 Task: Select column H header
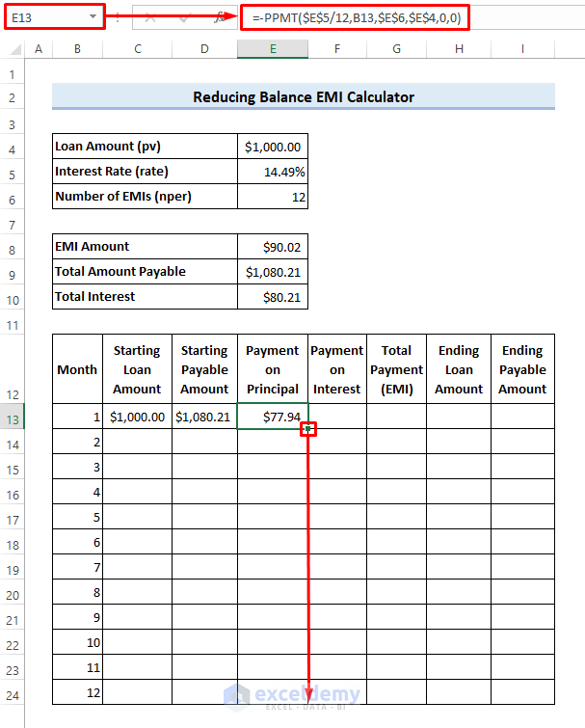(459, 49)
